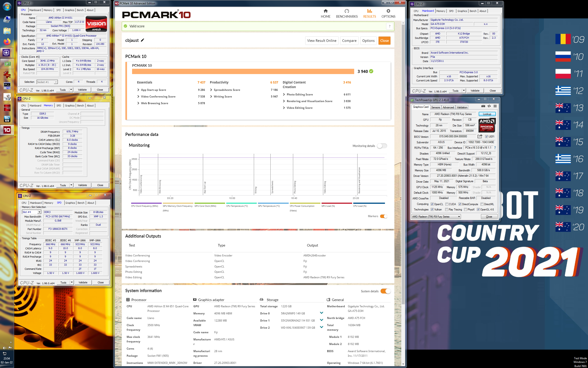Click the Lookup button in GPU-Z
The image size is (588, 368).
tap(487, 114)
